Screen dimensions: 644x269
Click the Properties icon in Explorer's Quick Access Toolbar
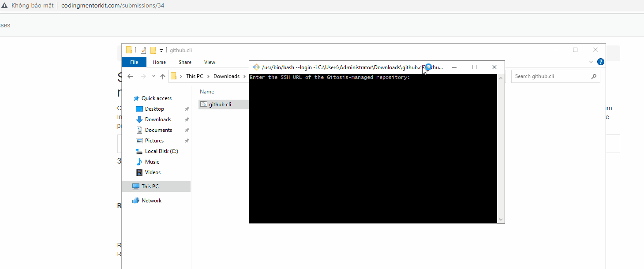[x=143, y=50]
